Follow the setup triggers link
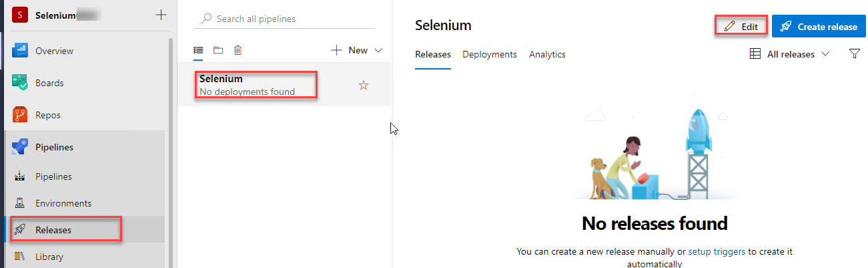The image size is (868, 268). (717, 252)
